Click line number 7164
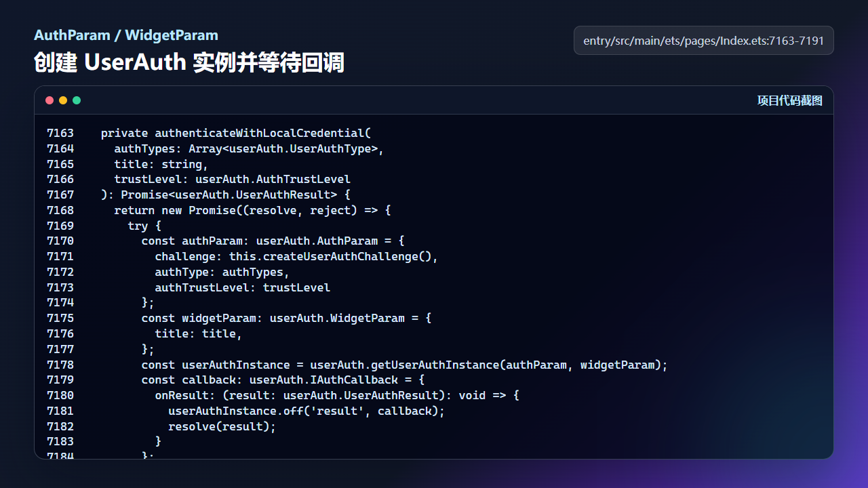The image size is (868, 488). coord(60,148)
